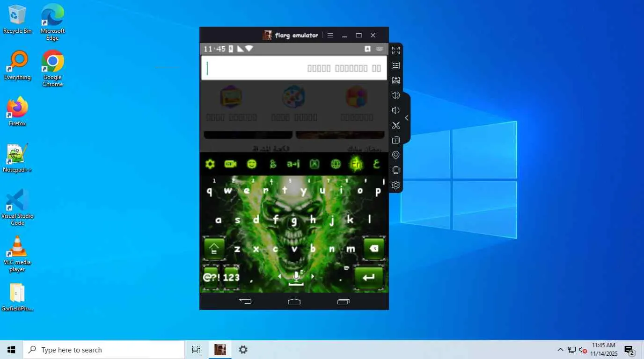
Task: Tap the letter l key
Action: pyautogui.click(x=370, y=220)
